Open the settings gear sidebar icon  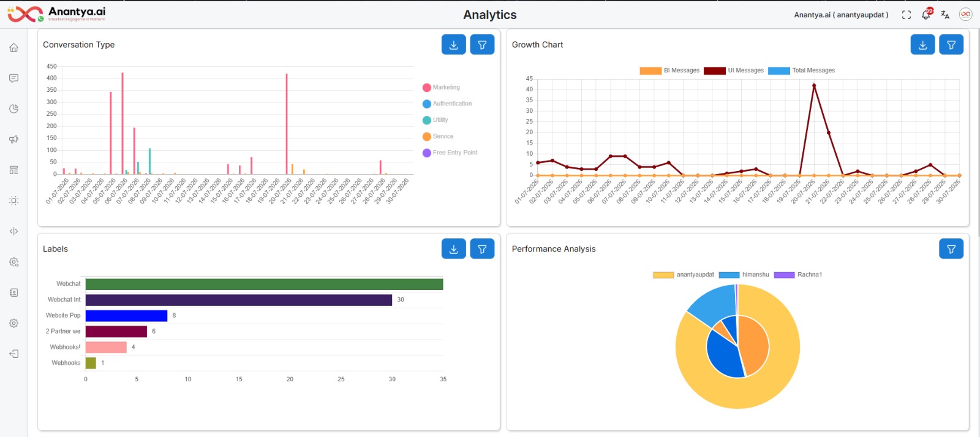pos(13,324)
